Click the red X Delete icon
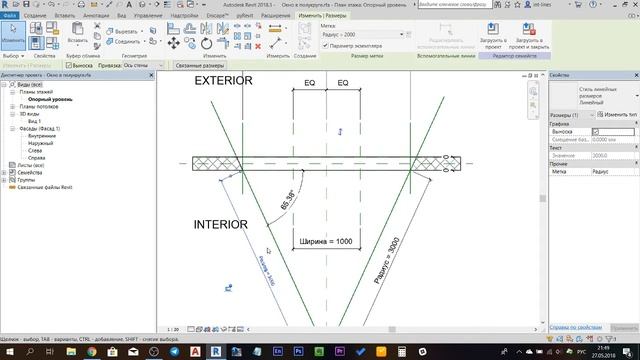The height and width of the screenshot is (360, 640). pyautogui.click(x=258, y=46)
